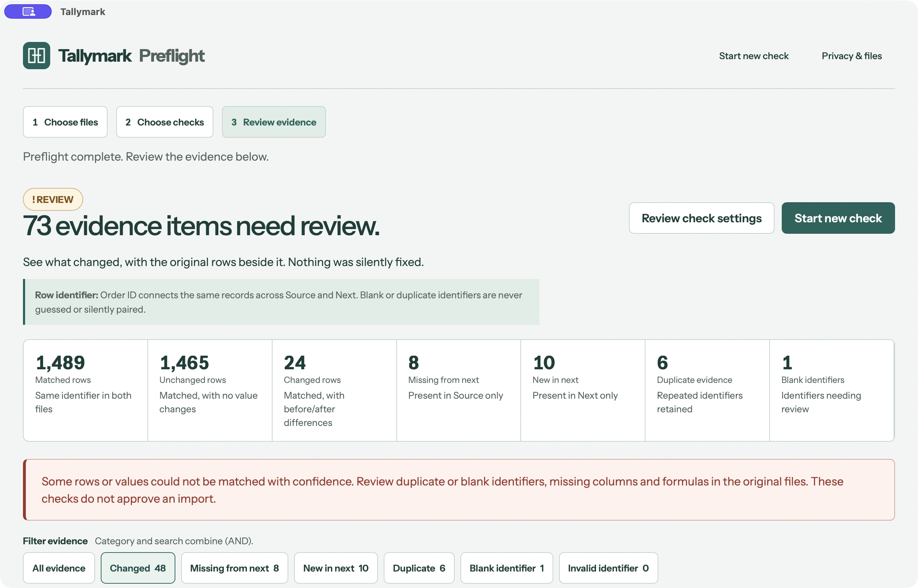Click the red unmatched-rows warning message

459,489
